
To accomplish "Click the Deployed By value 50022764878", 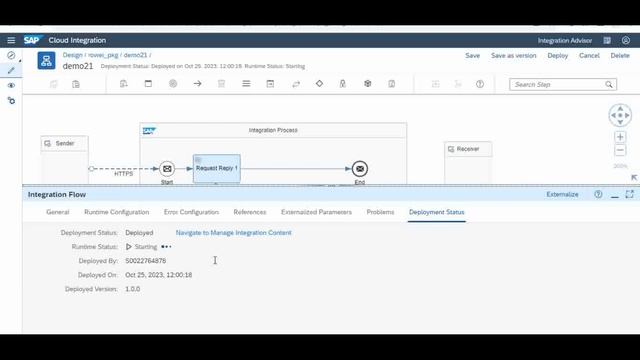I will (146, 261).
